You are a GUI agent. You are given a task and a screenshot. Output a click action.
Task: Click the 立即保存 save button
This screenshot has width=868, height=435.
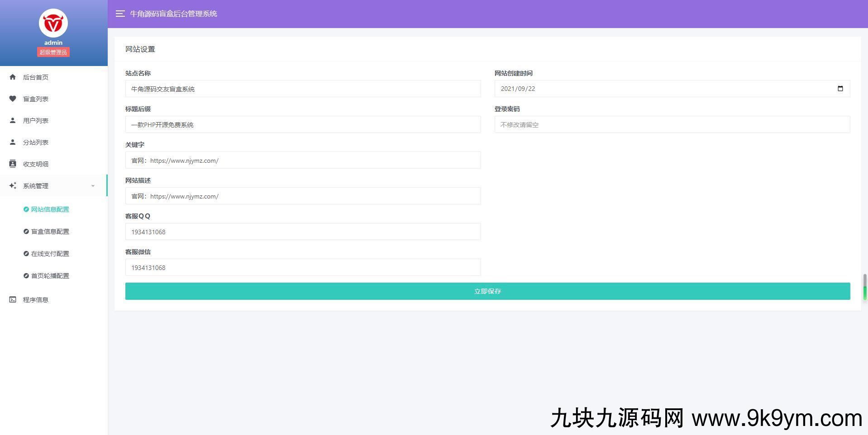point(487,291)
